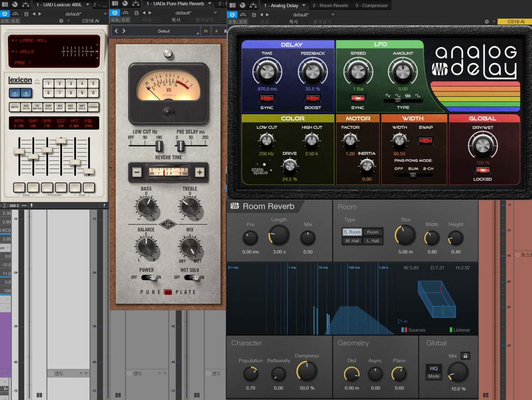Click automation curve icon in Analog Delay header

click(243, 15)
